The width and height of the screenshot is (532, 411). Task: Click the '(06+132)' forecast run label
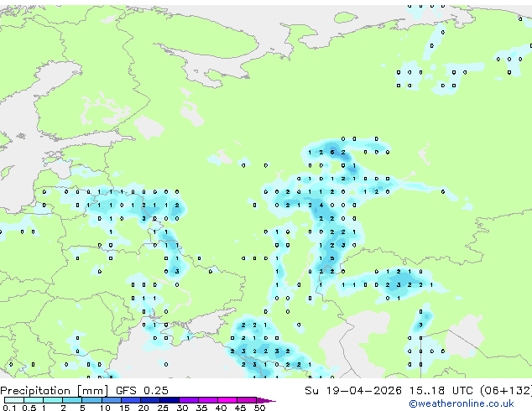[x=505, y=391]
